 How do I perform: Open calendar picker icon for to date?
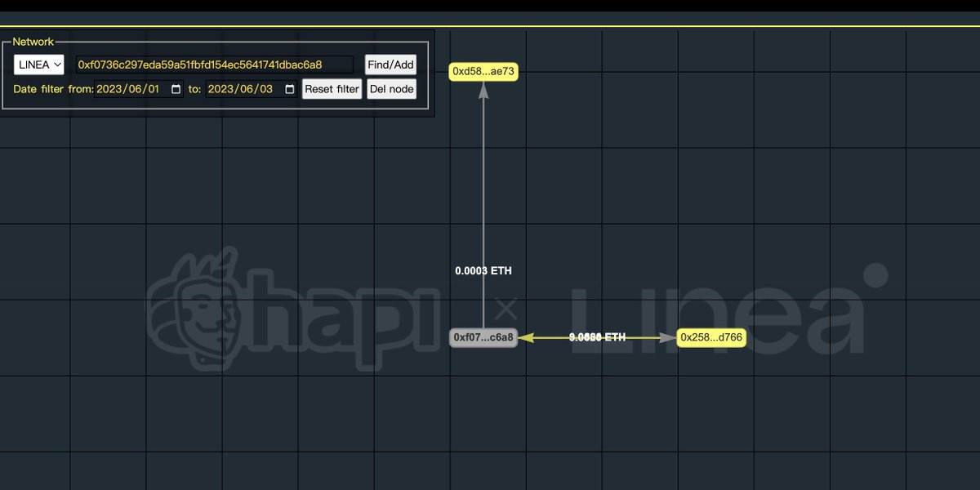(x=289, y=89)
